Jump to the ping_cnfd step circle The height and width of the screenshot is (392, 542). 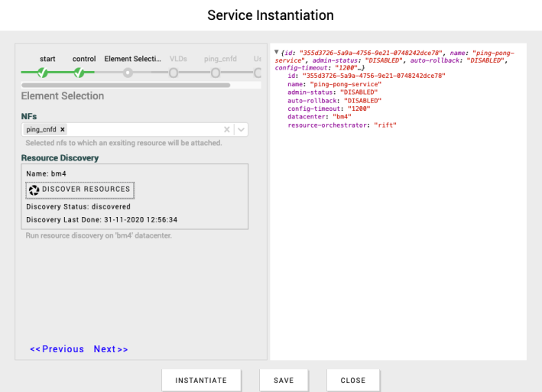[216, 73]
